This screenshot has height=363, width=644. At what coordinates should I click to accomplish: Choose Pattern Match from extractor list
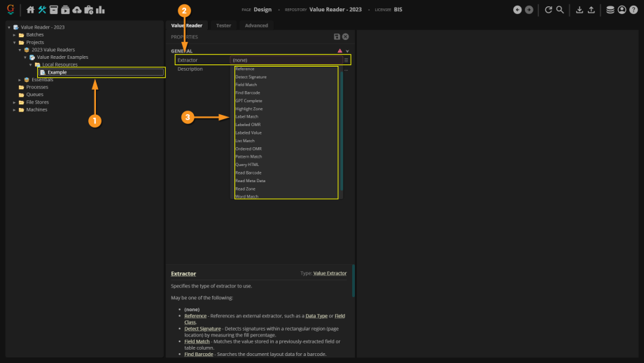(x=248, y=156)
